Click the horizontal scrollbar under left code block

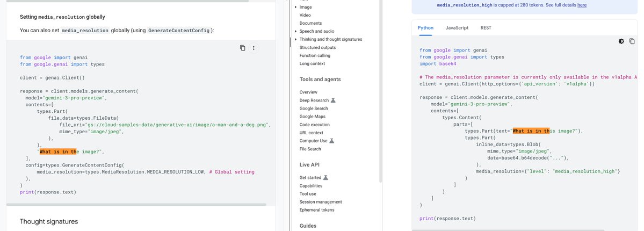click(136, 204)
